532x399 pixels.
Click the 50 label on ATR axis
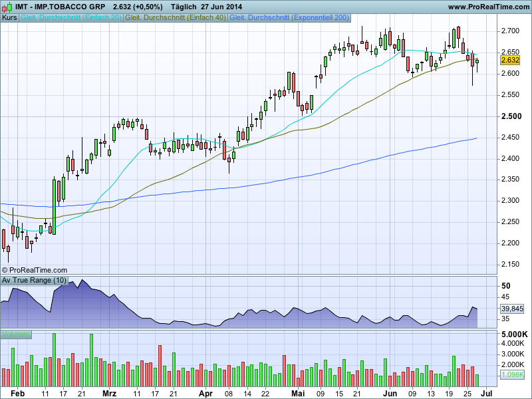coord(506,286)
